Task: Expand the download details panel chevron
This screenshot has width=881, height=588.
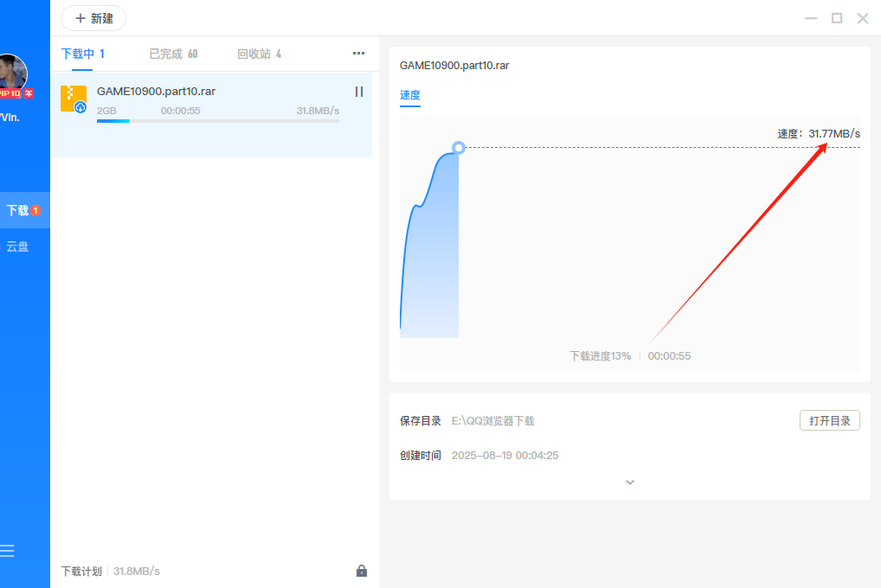Action: tap(629, 482)
